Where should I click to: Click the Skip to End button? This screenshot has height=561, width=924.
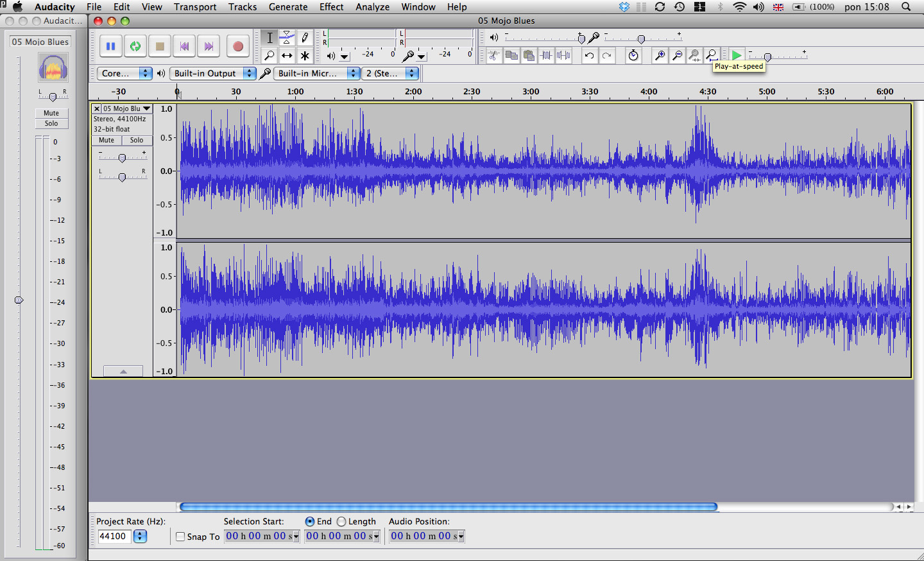coord(209,46)
